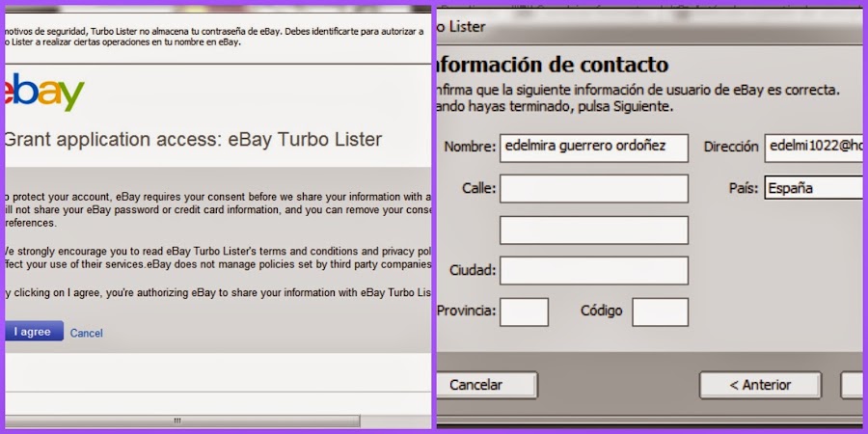Click the Dirección label
868x434 pixels.
731,147
